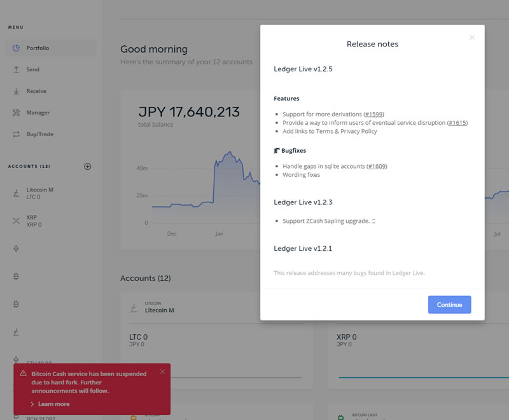The height and width of the screenshot is (420, 509).
Task: Click the lower Litecoin icon in sidebar
Action: [x=17, y=332]
